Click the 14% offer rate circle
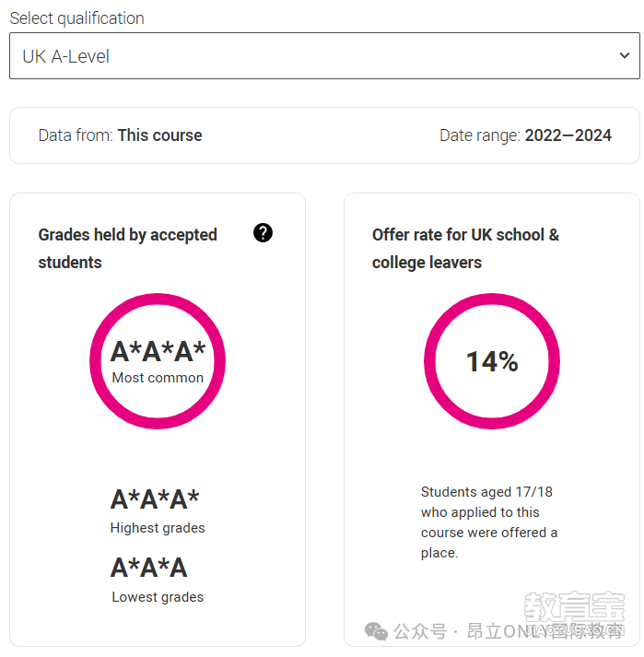 click(492, 361)
